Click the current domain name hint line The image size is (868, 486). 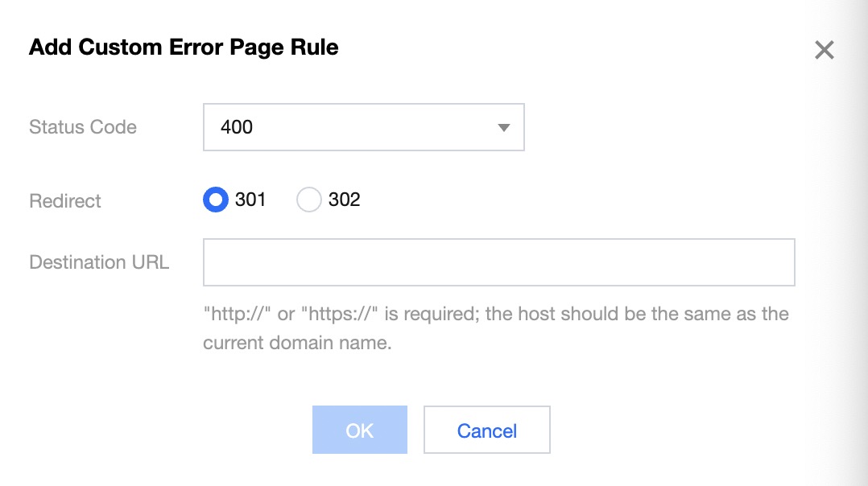(296, 343)
